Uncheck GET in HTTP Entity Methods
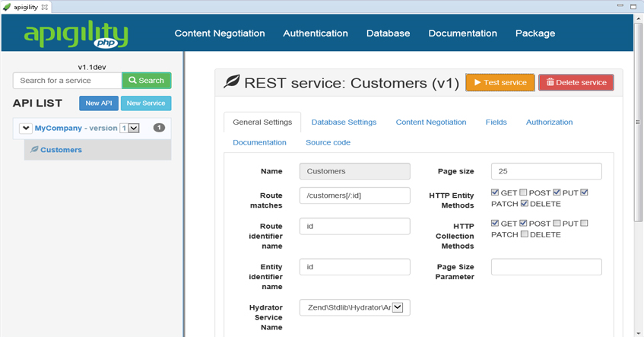This screenshot has height=337, width=644. [x=495, y=192]
